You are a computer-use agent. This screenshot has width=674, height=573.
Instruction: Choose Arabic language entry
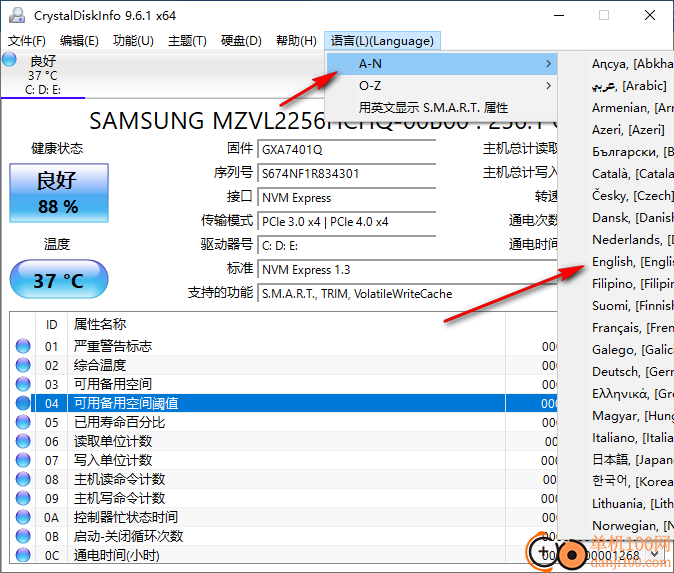tap(616, 86)
